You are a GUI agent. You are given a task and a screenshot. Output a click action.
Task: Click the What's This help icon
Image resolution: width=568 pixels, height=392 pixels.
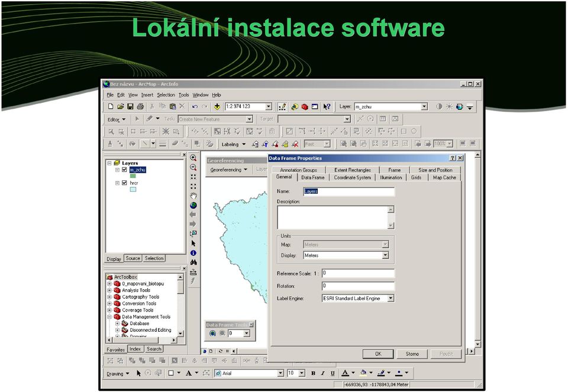327,107
